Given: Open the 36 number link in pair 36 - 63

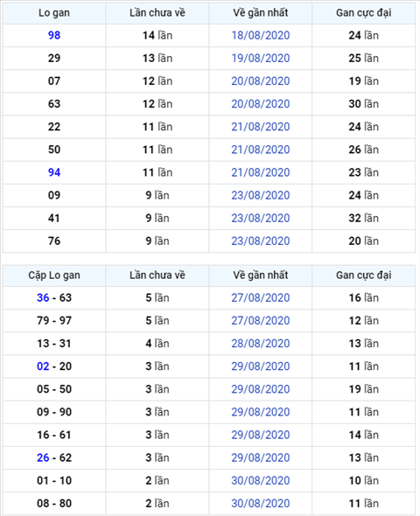Looking at the screenshot, I should [x=43, y=297].
